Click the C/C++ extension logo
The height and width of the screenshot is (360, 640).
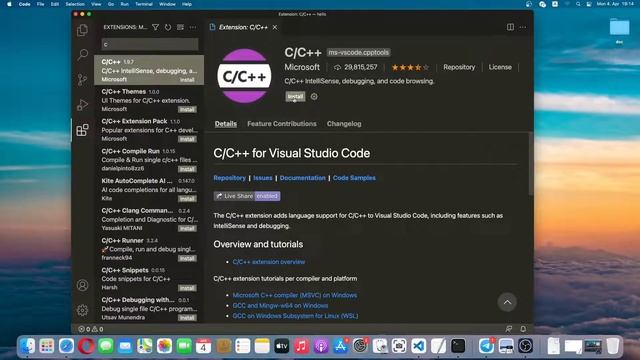pyautogui.click(x=244, y=76)
